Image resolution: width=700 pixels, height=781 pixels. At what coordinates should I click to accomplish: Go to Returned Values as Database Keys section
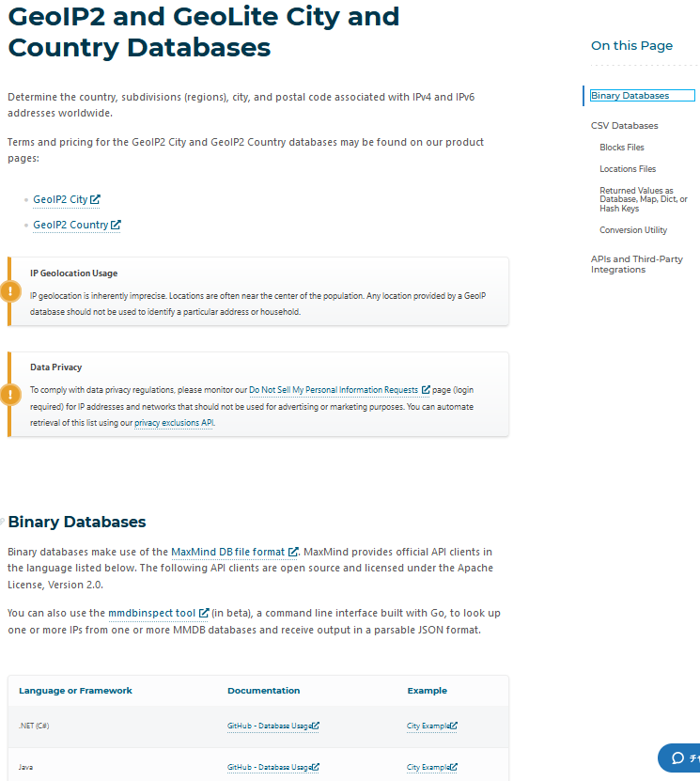point(644,199)
